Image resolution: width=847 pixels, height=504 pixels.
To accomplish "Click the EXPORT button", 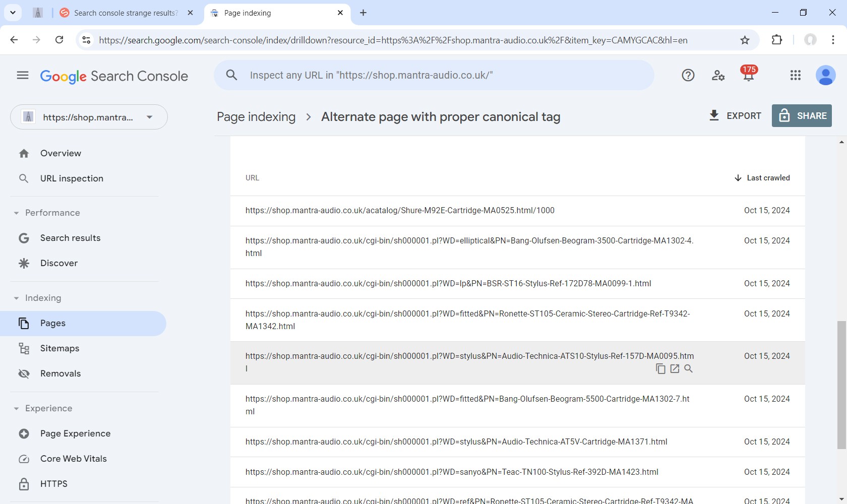I will [x=735, y=116].
